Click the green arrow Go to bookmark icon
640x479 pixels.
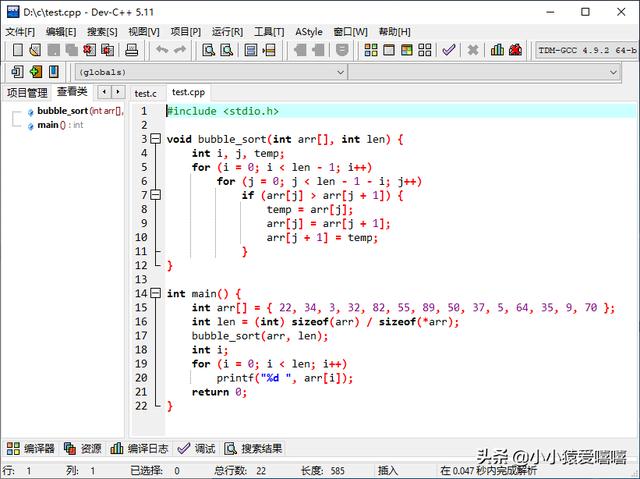(36, 72)
